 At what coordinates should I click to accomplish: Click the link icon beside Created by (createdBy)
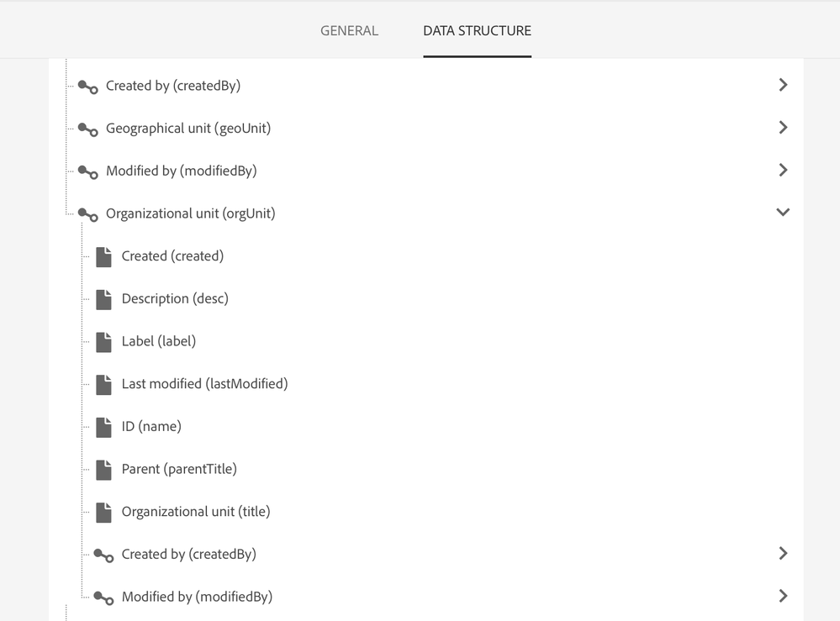(x=87, y=86)
